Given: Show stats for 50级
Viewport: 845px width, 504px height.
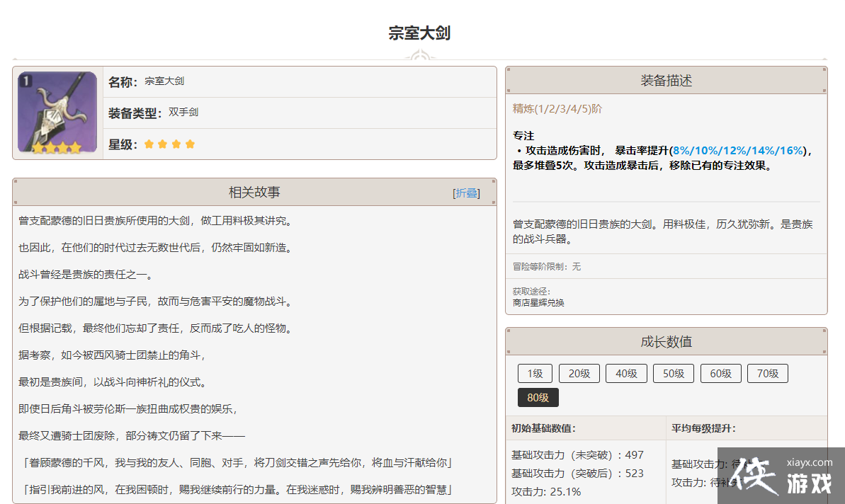Looking at the screenshot, I should pyautogui.click(x=674, y=373).
